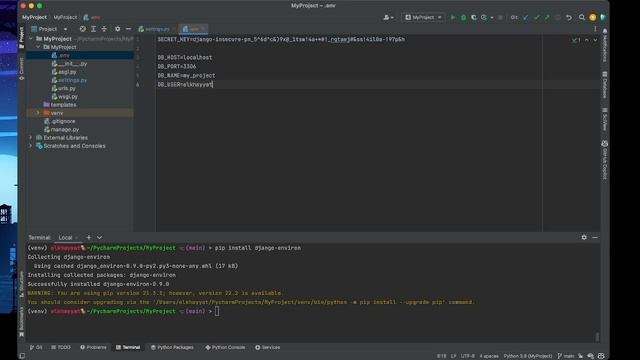Toggle the Commit side panel

[x=22, y=69]
